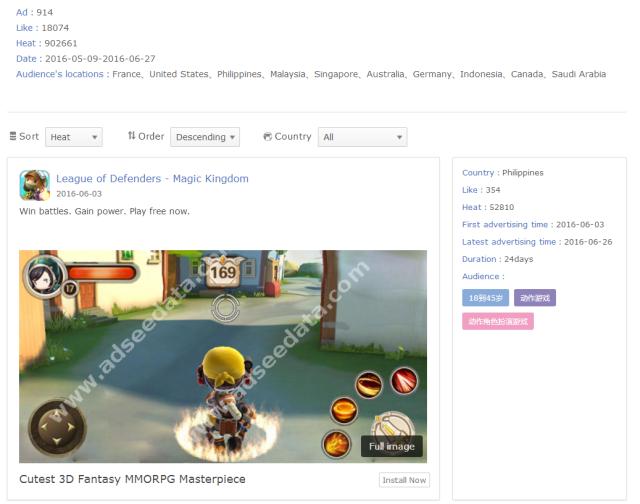The image size is (640, 504).
Task: Select the blue 18到45岁 audience tag
Action: 485,297
